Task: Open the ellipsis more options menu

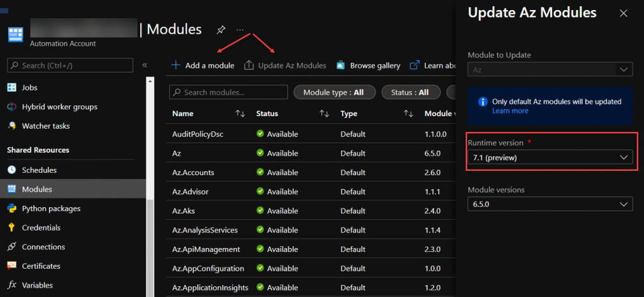Action: (x=240, y=30)
